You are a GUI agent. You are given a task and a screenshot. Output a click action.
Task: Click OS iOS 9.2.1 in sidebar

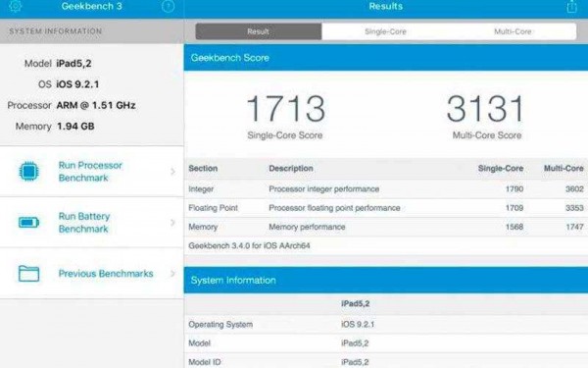pos(69,84)
